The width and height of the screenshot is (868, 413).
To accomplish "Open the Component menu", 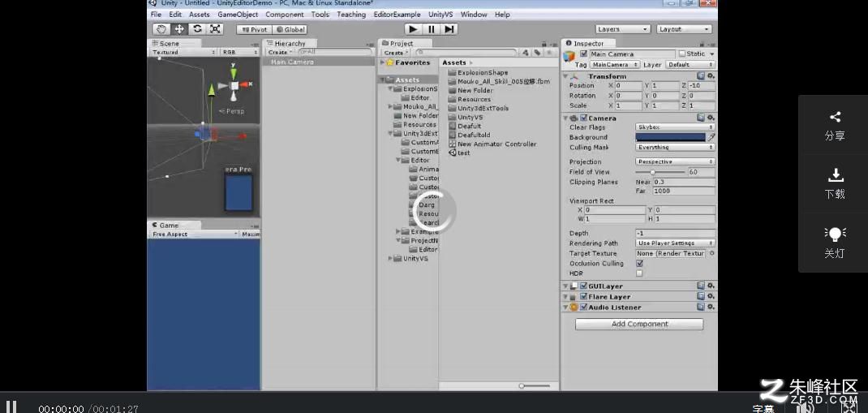I will pos(285,15).
